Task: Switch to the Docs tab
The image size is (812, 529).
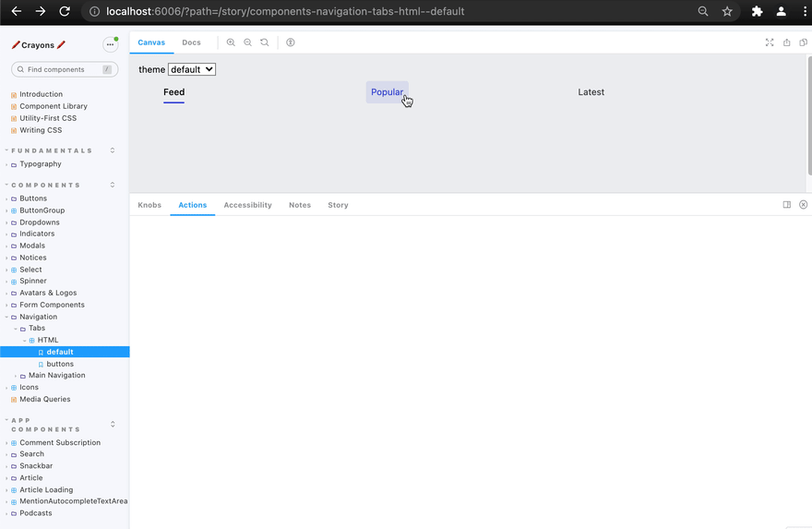Action: (x=191, y=42)
